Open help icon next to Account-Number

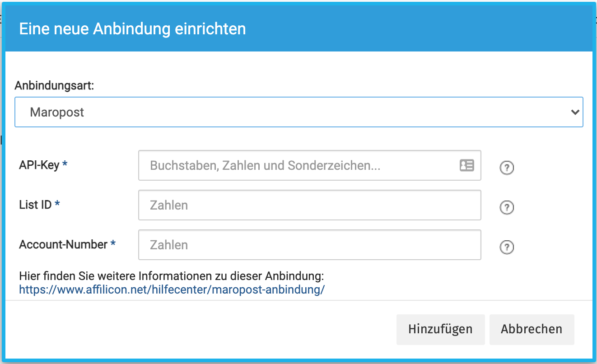tap(507, 247)
